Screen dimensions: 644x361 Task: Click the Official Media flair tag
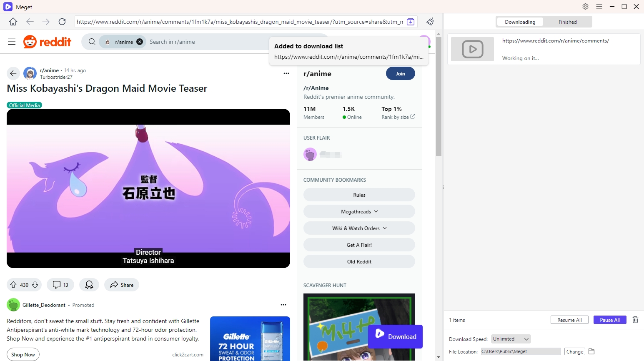point(25,105)
